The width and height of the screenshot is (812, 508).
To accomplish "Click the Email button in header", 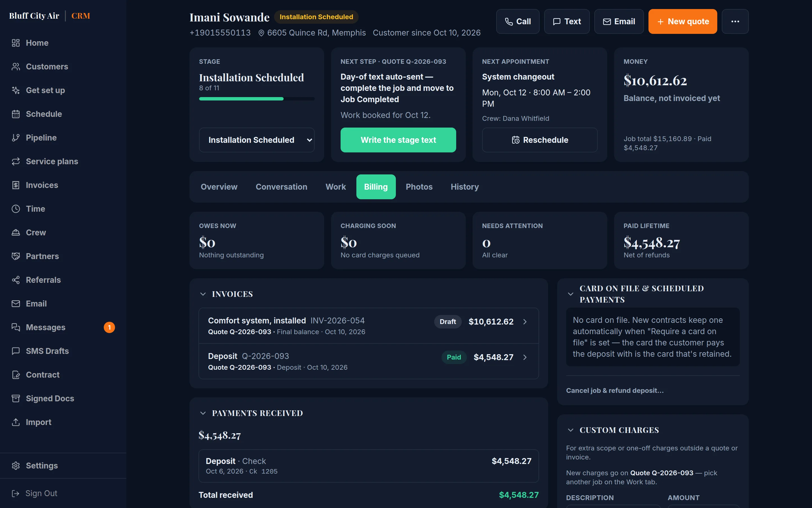I will (619, 21).
